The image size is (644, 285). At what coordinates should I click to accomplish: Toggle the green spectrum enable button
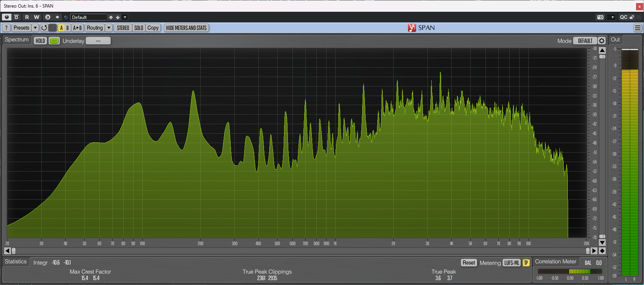[55, 41]
